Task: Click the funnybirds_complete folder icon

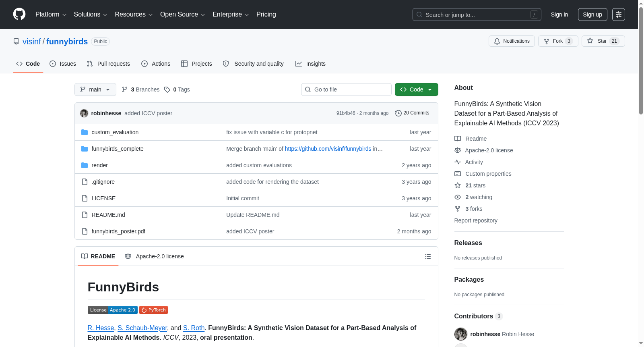Action: [x=85, y=149]
